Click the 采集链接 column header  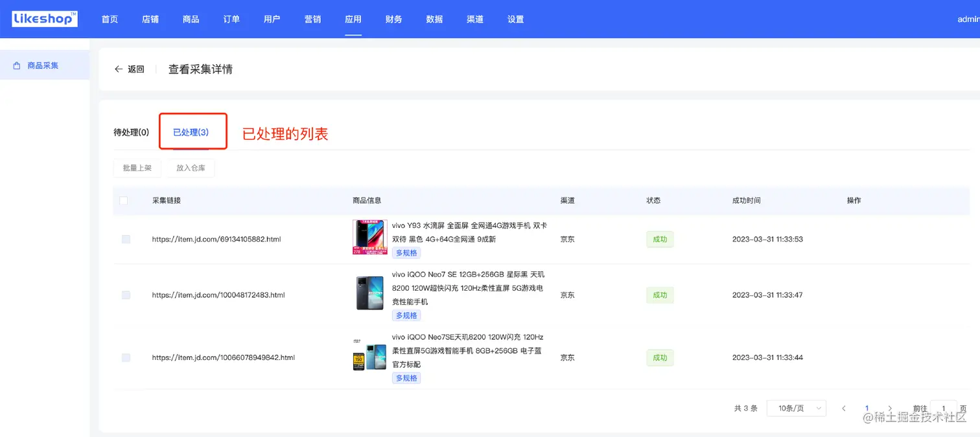coord(167,201)
